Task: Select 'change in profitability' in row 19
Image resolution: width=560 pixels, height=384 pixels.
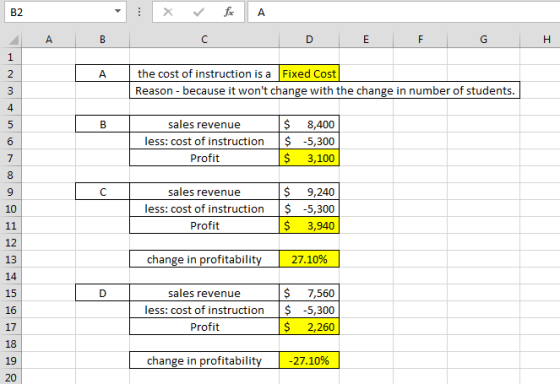Action: coord(204,360)
